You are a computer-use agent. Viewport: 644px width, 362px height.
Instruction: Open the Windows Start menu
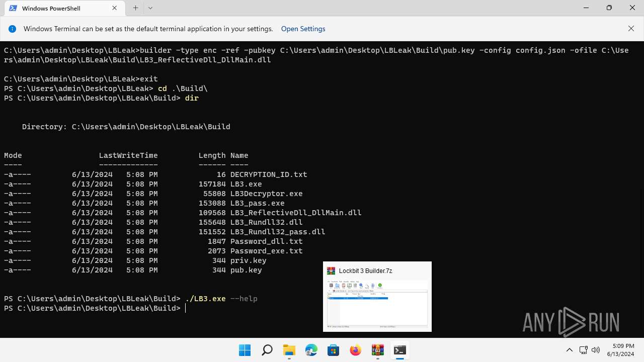coord(245,350)
